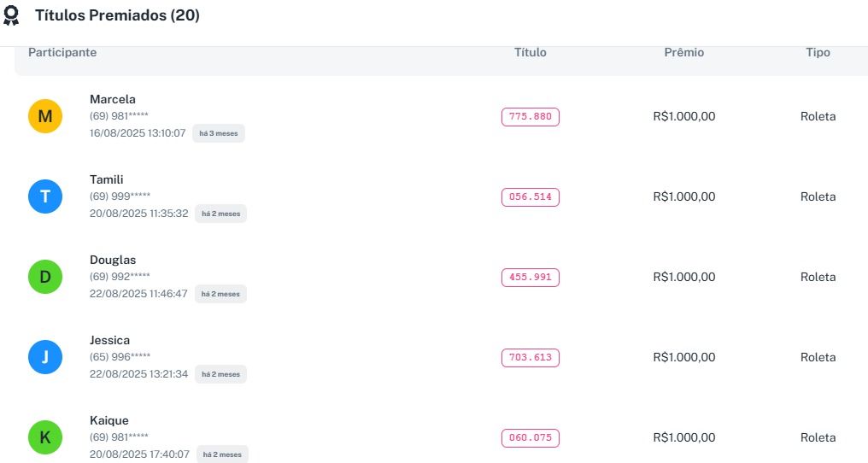Click the participant name Douglas

(x=113, y=260)
